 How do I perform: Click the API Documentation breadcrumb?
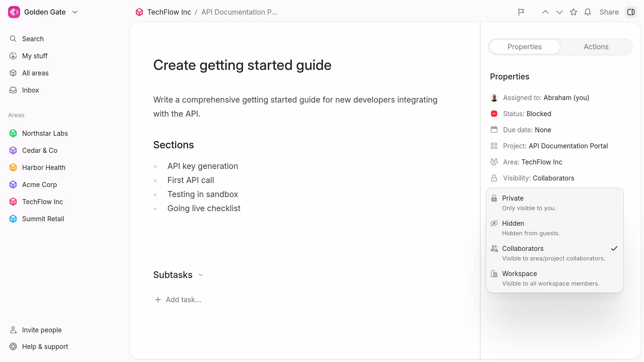[239, 12]
